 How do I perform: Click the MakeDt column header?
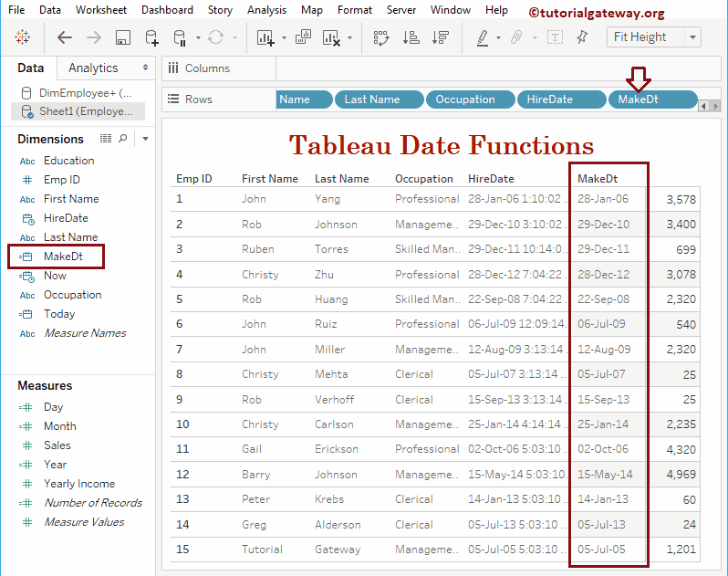click(x=598, y=179)
